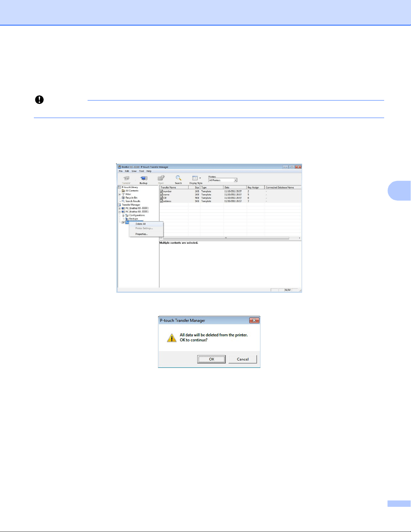Choose Properties... from context menu
Screen dimensions: 411x532
tap(146, 234)
